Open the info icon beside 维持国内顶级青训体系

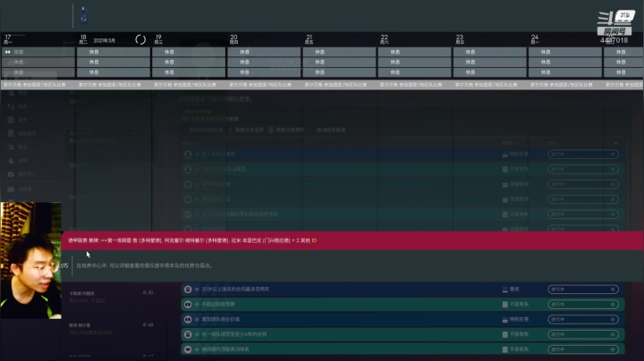(x=197, y=349)
